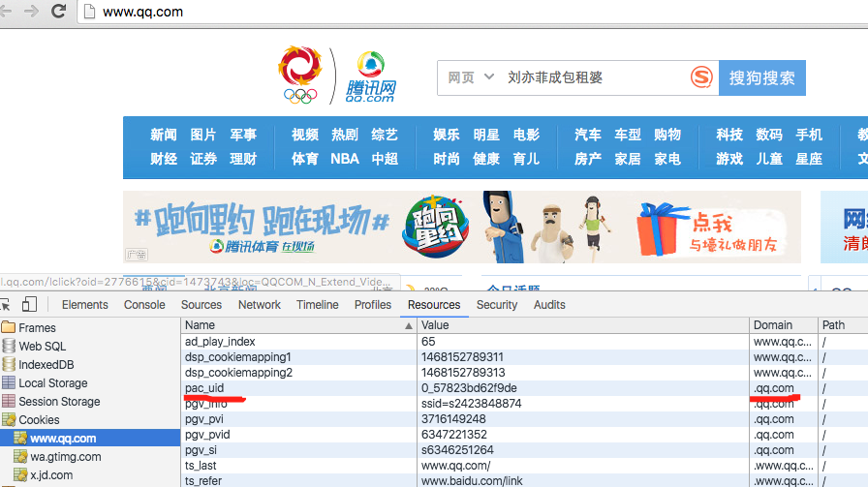The width and height of the screenshot is (868, 487).
Task: Select the ts_refer cookie row
Action: 524,480
